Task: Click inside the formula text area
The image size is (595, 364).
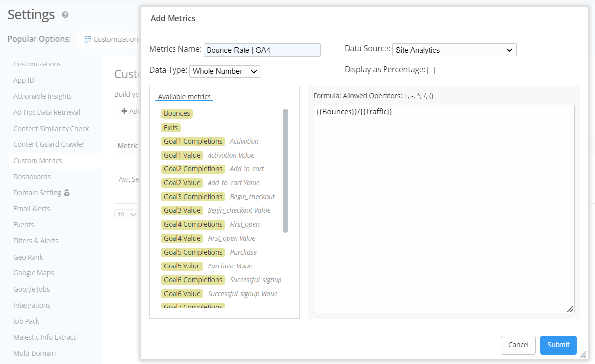Action: point(444,207)
